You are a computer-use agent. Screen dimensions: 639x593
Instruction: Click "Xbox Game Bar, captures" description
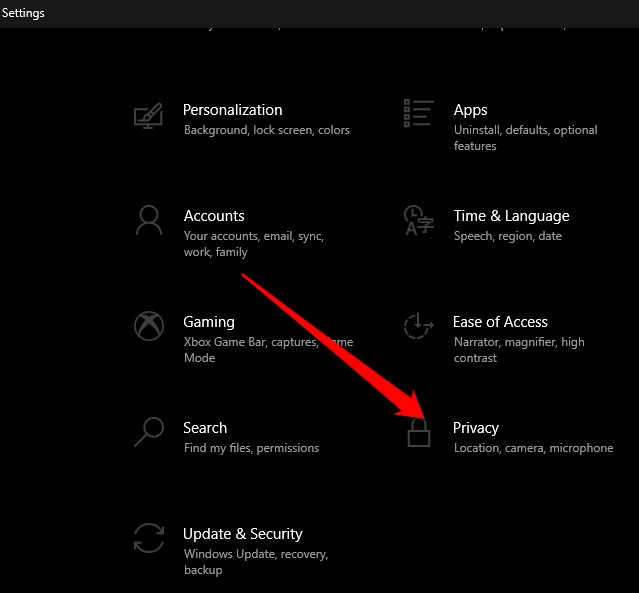[268, 350]
